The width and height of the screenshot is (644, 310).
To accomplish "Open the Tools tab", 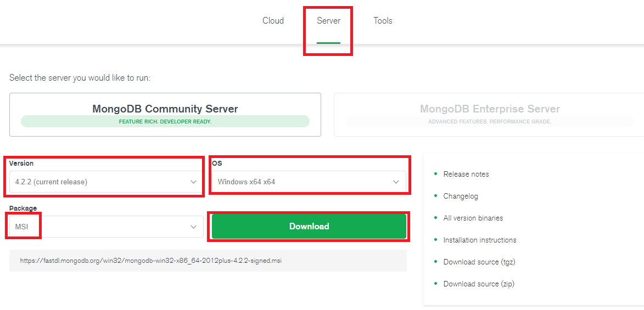I will point(383,20).
